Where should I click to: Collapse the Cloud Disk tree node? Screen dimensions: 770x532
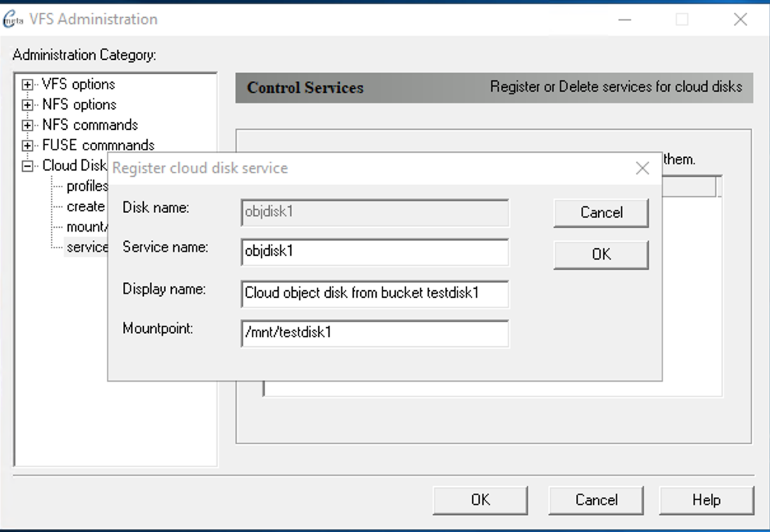[x=27, y=166]
